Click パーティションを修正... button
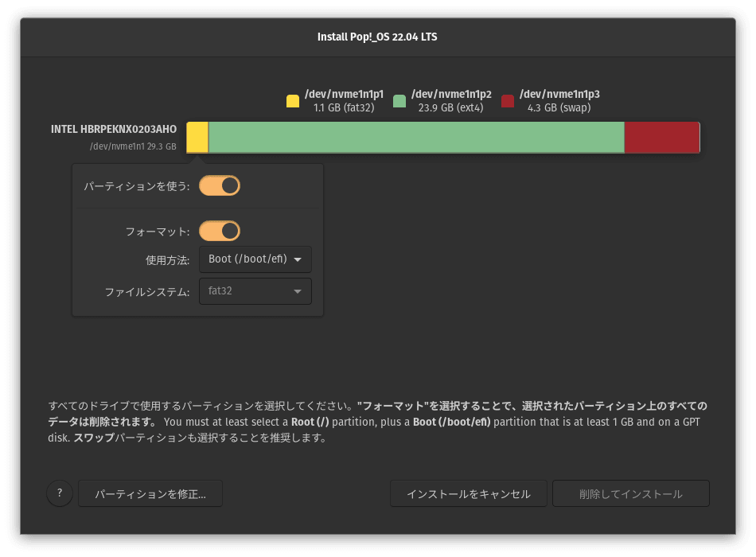Image resolution: width=756 pixels, height=557 pixels. [150, 494]
